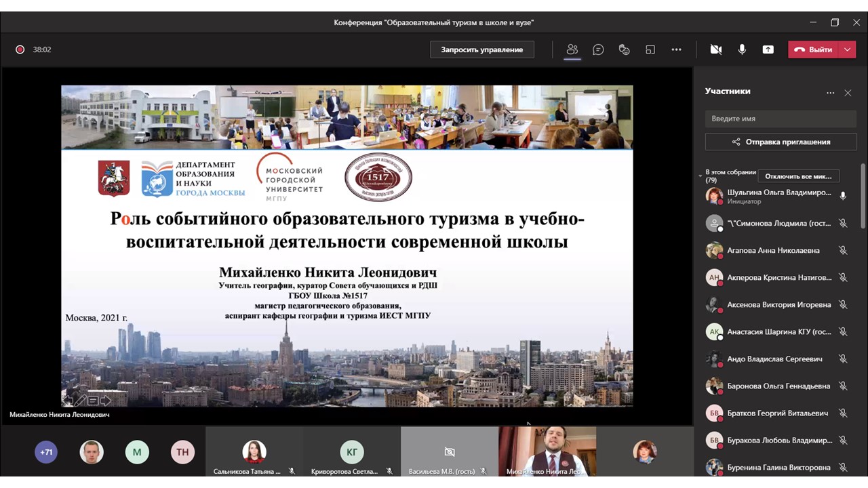Click the share content icon
Screen dimensions: 868x488
click(768, 49)
